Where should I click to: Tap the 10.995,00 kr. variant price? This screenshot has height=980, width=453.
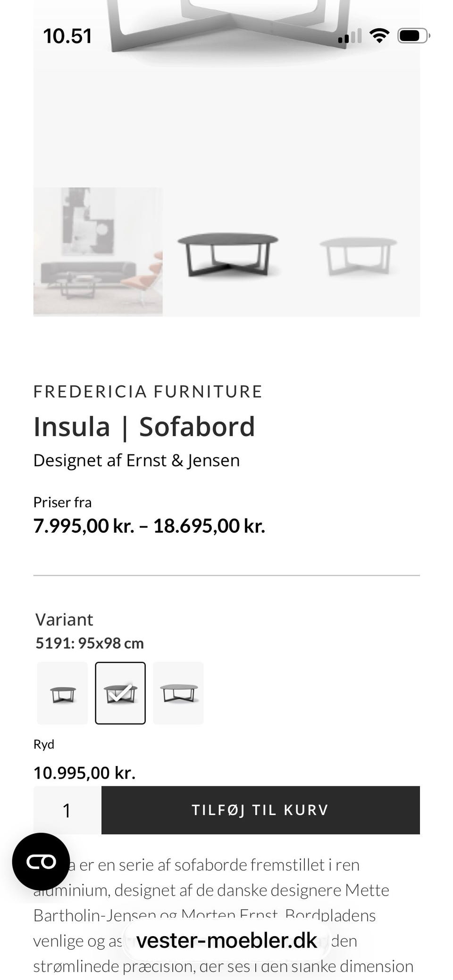(x=84, y=773)
